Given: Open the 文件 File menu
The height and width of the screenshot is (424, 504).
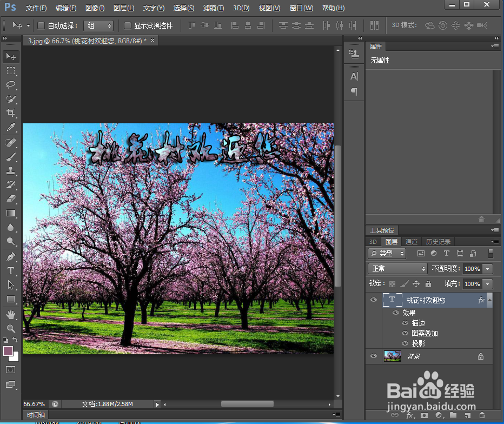Looking at the screenshot, I should pyautogui.click(x=36, y=8).
